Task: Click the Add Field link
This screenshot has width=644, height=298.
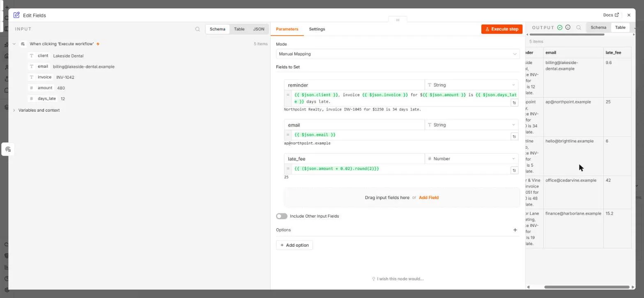Action: (428, 197)
